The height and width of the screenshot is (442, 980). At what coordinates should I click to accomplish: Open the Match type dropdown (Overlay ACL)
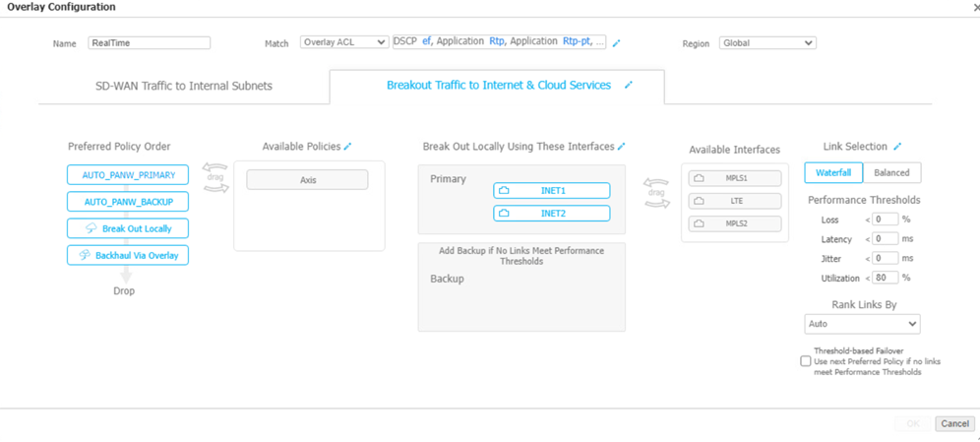click(343, 43)
